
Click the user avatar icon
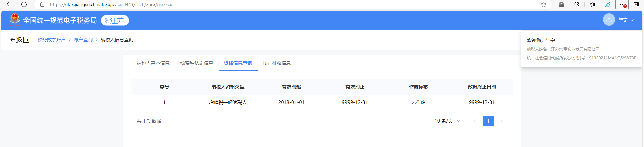pyautogui.click(x=609, y=20)
